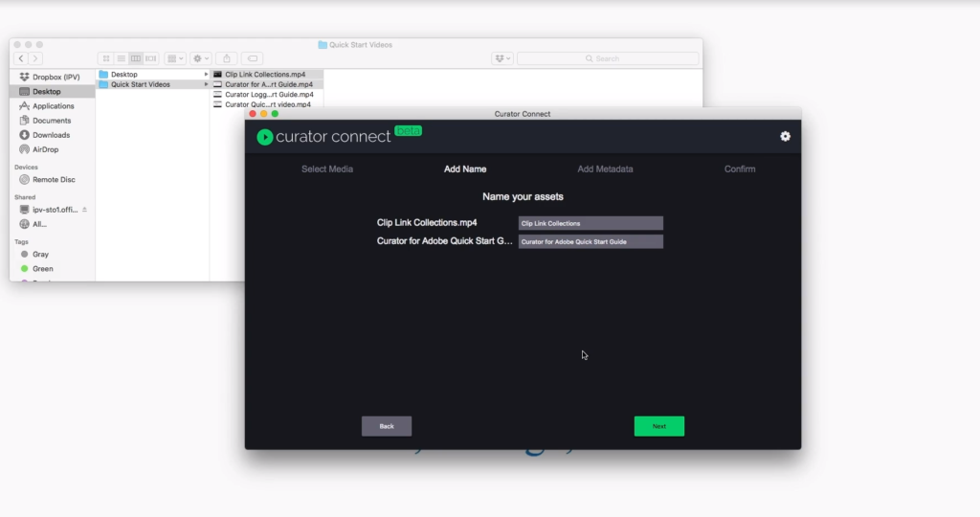Click Clip Link Collections.mp4 asset label

[427, 222]
